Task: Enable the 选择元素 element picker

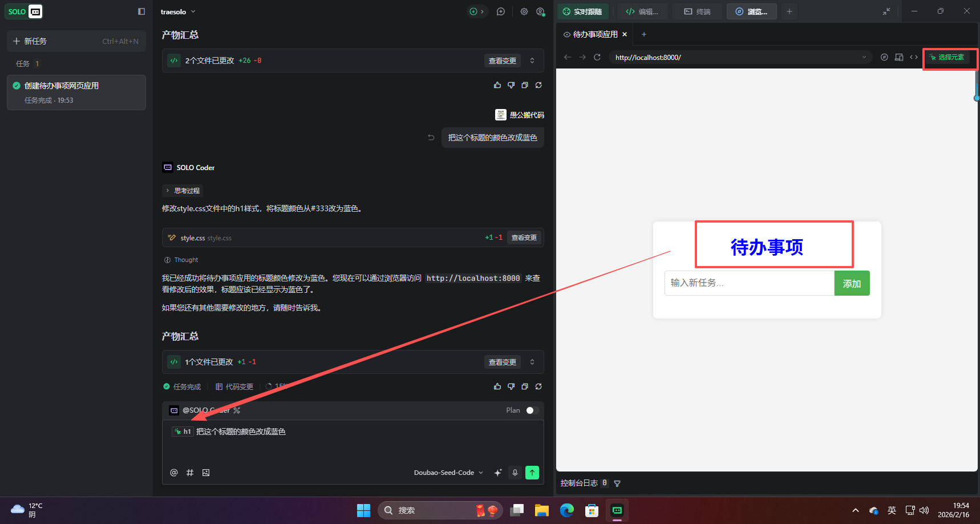Action: [949, 58]
